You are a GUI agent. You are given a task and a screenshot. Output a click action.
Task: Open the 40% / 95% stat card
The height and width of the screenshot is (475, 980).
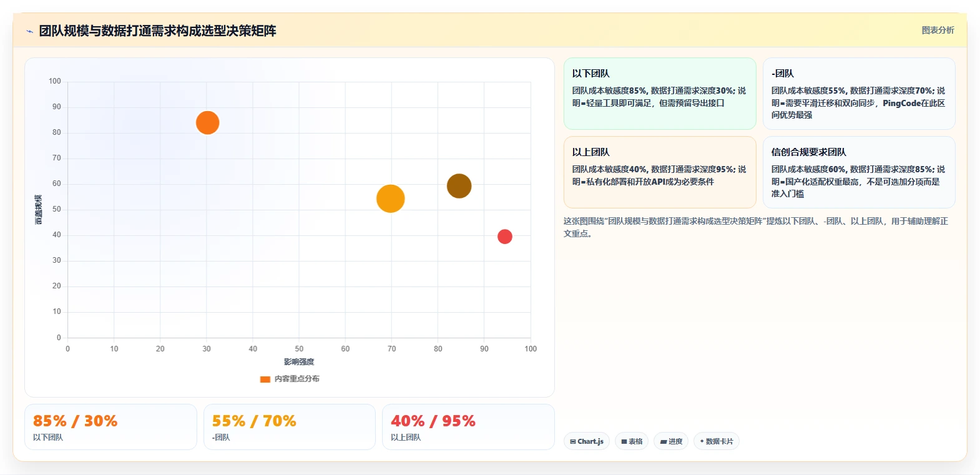click(468, 427)
